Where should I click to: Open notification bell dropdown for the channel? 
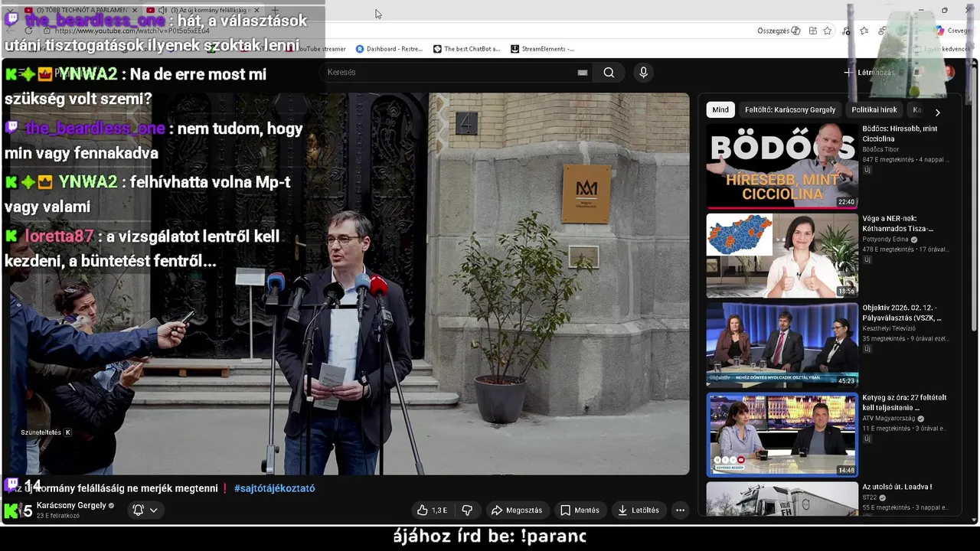coord(145,510)
